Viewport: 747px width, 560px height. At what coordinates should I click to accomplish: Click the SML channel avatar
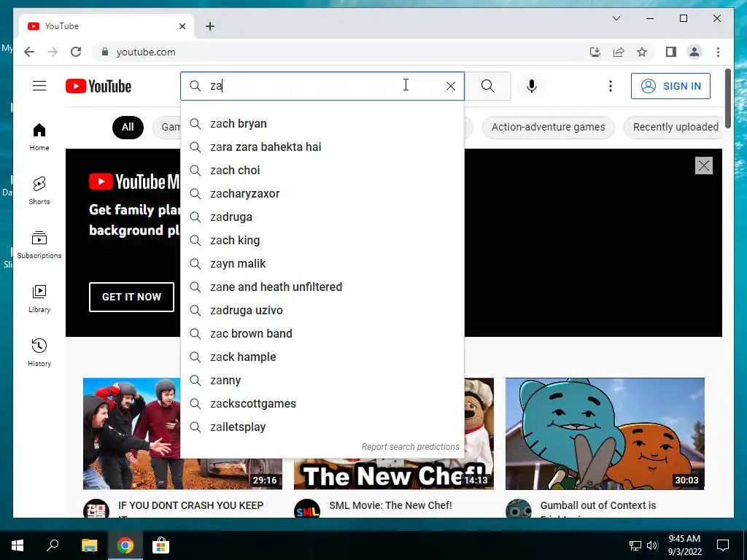[307, 510]
